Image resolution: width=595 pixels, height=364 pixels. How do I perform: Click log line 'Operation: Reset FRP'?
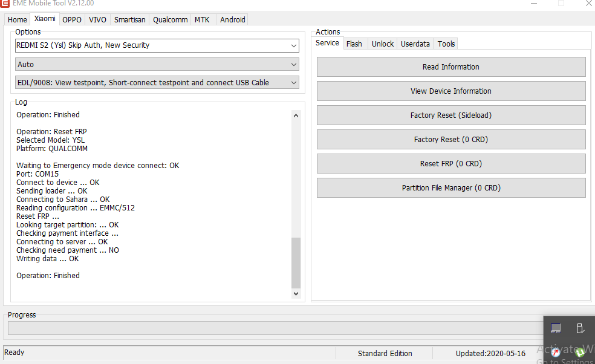(51, 132)
